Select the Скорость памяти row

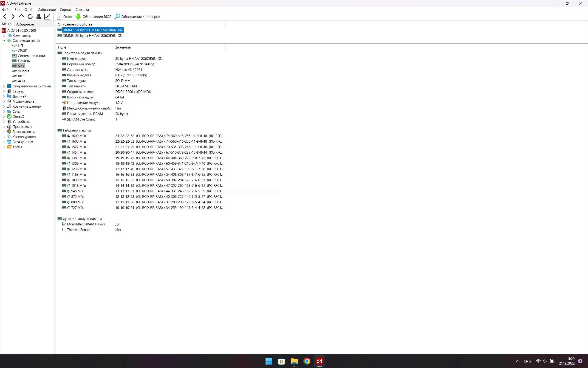tap(141, 92)
